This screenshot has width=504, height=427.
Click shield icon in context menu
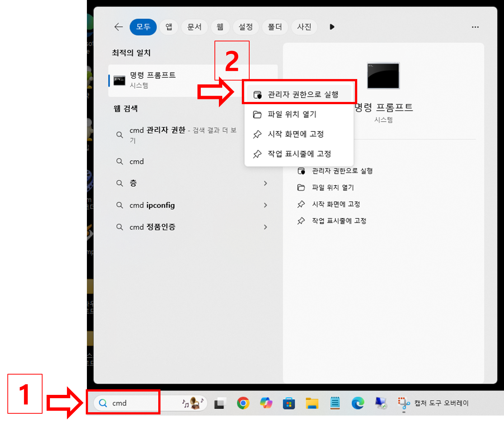tap(257, 95)
